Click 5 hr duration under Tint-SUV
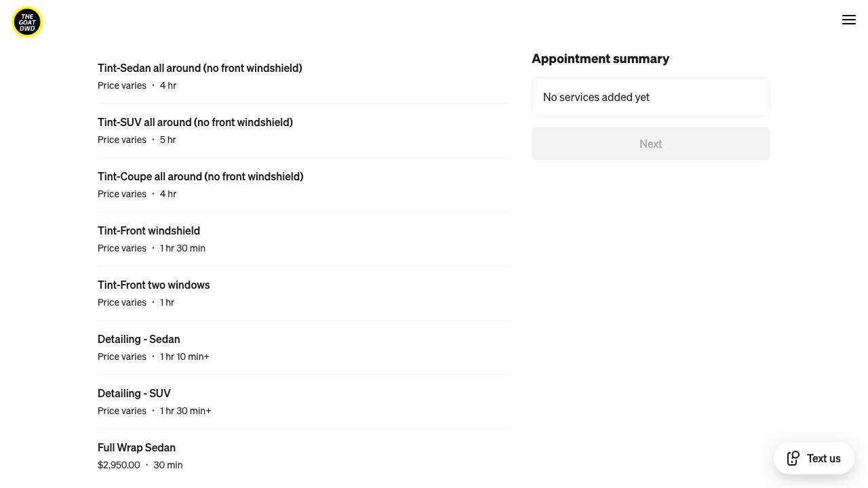This screenshot has height=488, width=868. coord(167,140)
